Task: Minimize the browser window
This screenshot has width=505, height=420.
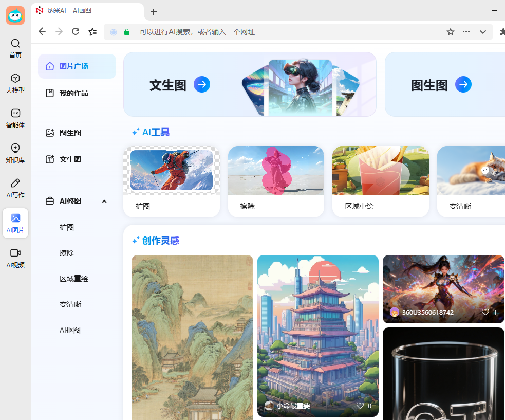Action: 495,11
